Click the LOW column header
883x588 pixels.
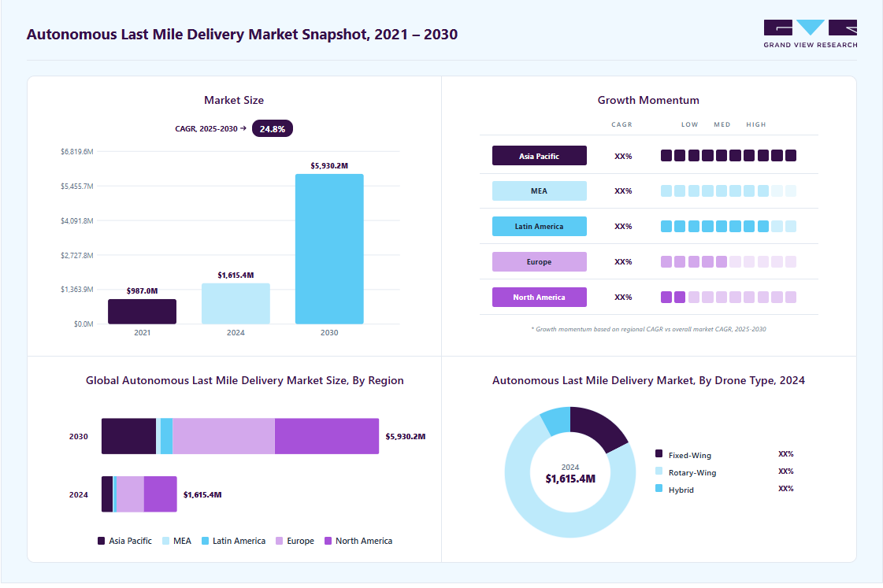[x=689, y=124]
